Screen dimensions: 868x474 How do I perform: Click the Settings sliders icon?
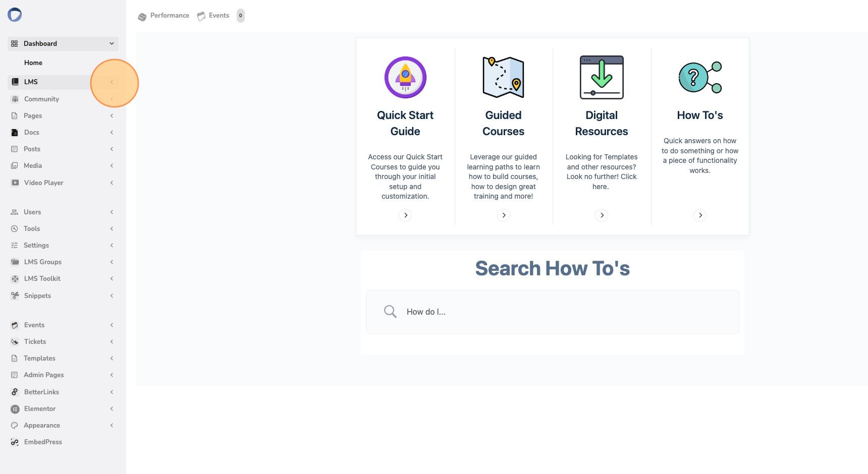tap(15, 246)
